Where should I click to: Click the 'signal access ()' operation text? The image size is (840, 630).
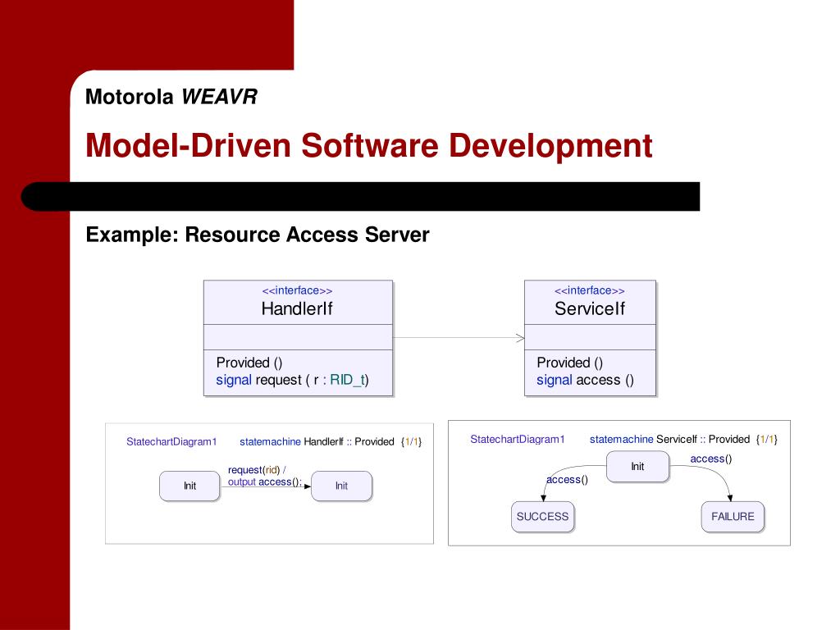click(x=585, y=380)
